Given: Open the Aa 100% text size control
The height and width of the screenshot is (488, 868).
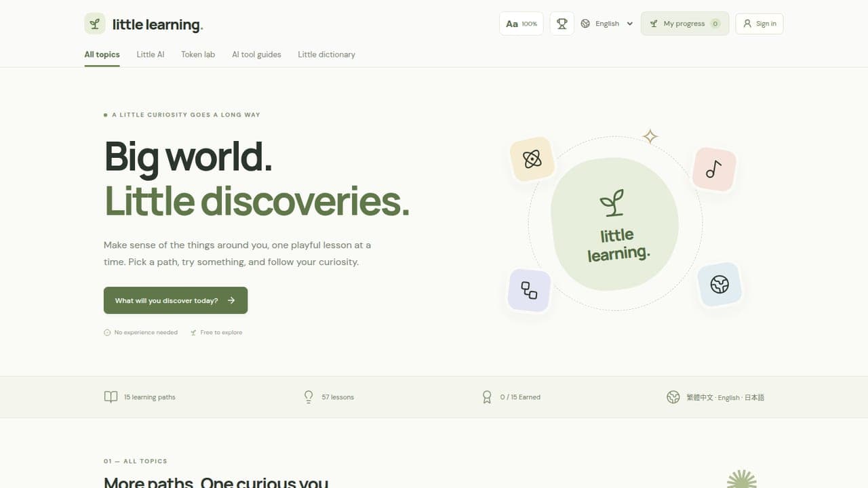Looking at the screenshot, I should point(521,24).
